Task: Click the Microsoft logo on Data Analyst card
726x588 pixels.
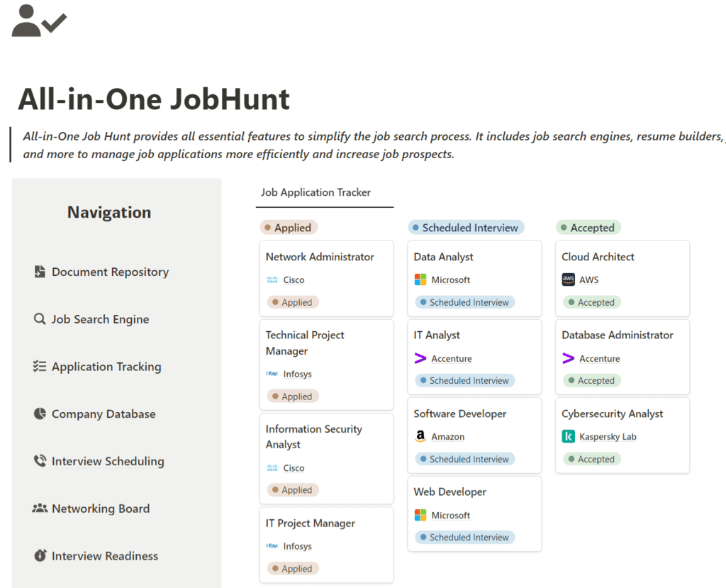Action: tap(421, 279)
